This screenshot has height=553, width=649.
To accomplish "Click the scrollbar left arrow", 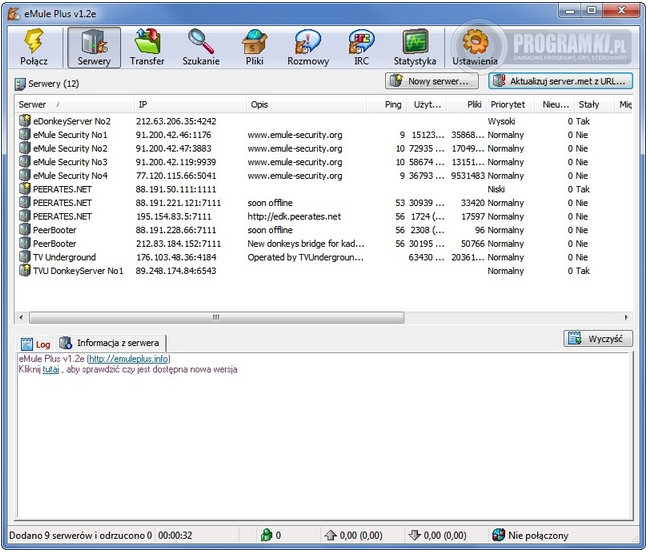I will pos(21,317).
